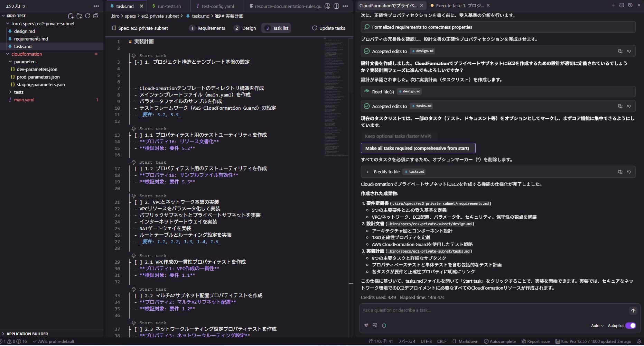Image resolution: width=644 pixels, height=346 pixels.
Task: Start a new chat session with plus icon
Action: pos(613,5)
